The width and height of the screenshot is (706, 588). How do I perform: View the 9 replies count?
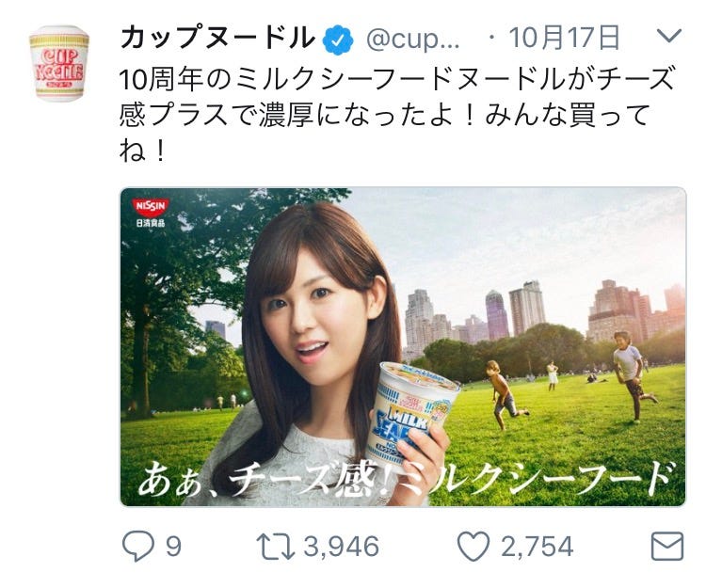(173, 547)
